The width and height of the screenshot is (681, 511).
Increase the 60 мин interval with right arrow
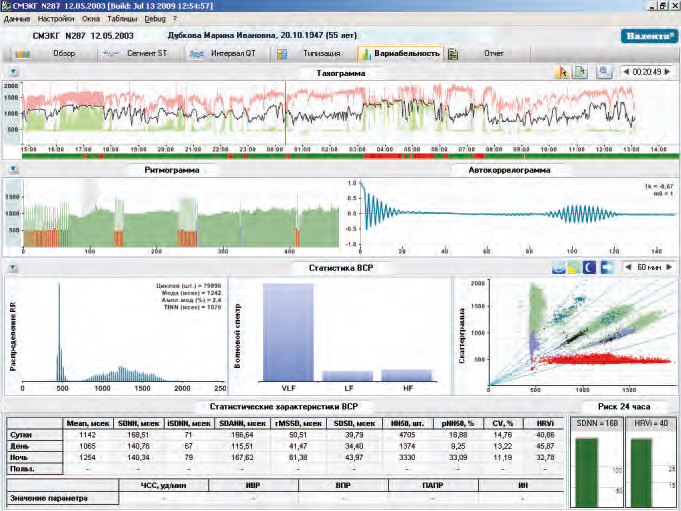[671, 267]
